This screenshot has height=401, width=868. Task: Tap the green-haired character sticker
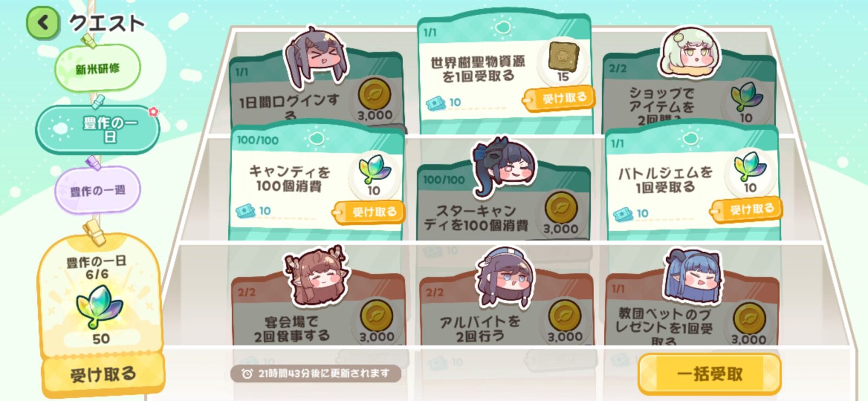(690, 53)
